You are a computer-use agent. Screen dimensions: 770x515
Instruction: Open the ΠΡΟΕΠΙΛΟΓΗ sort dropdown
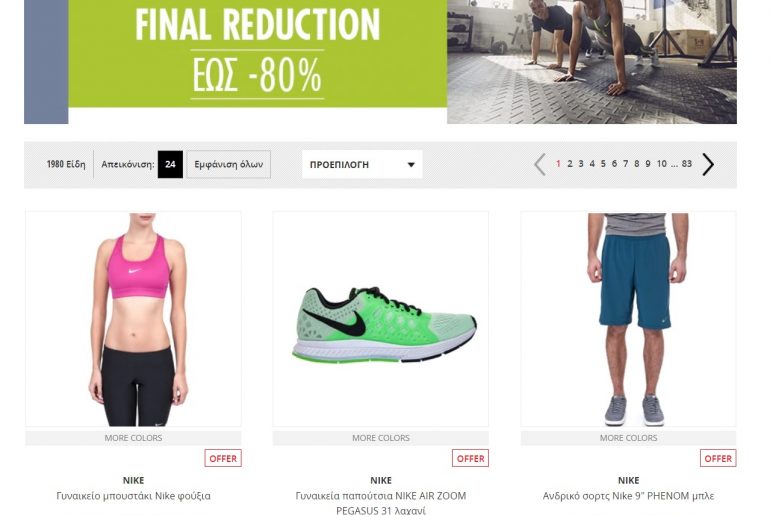point(362,164)
